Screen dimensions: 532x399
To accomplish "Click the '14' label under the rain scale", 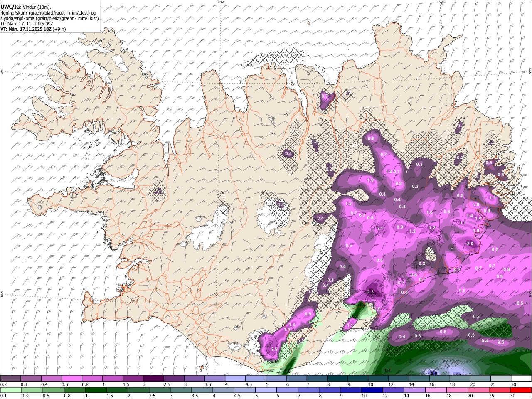I will (x=406, y=396).
